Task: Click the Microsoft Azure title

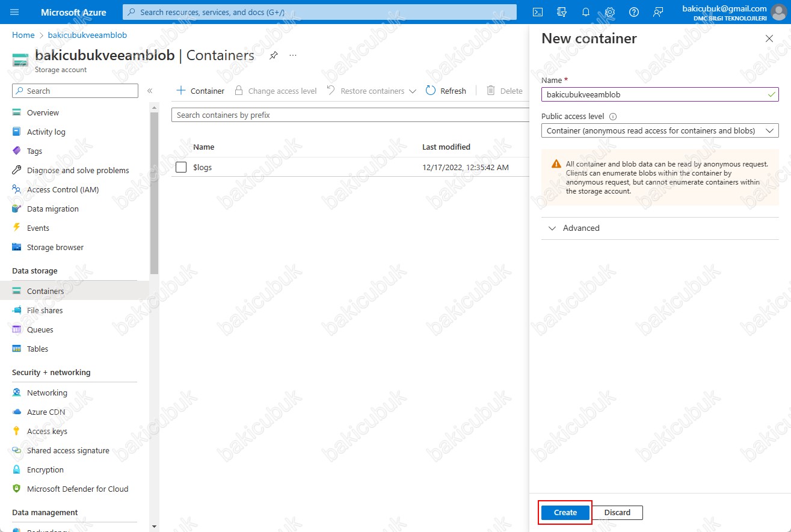Action: (x=73, y=12)
